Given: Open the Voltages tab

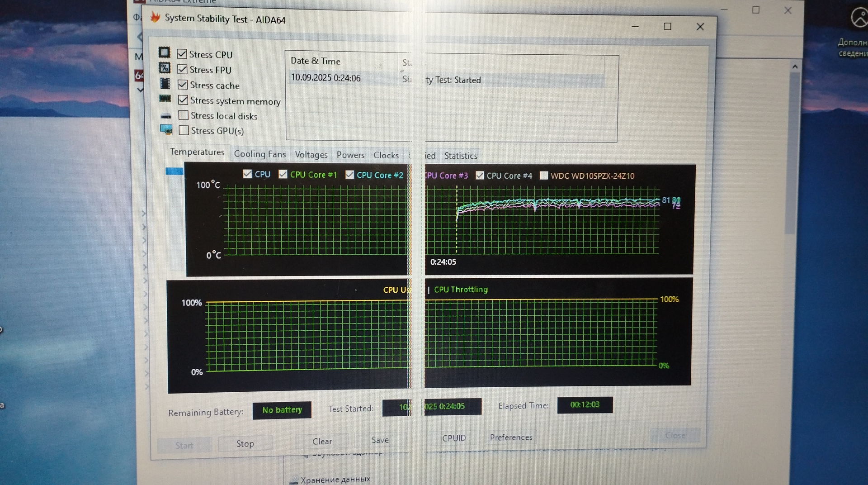Looking at the screenshot, I should 311,155.
